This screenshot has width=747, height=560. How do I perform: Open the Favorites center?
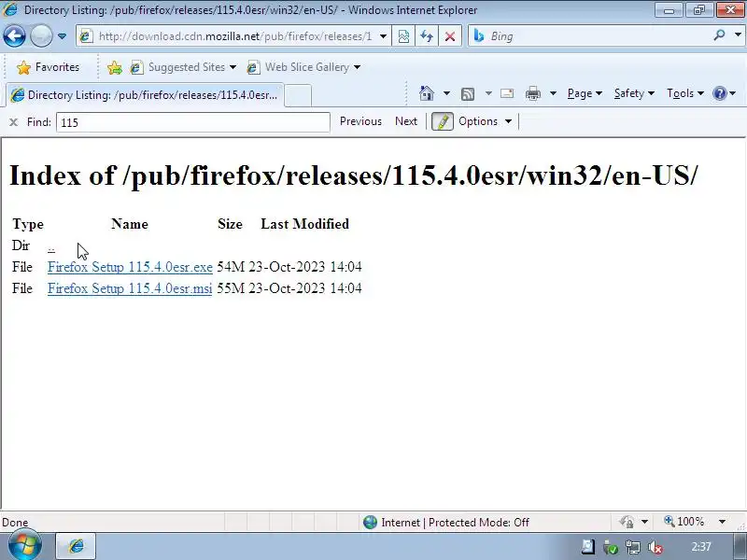point(48,67)
